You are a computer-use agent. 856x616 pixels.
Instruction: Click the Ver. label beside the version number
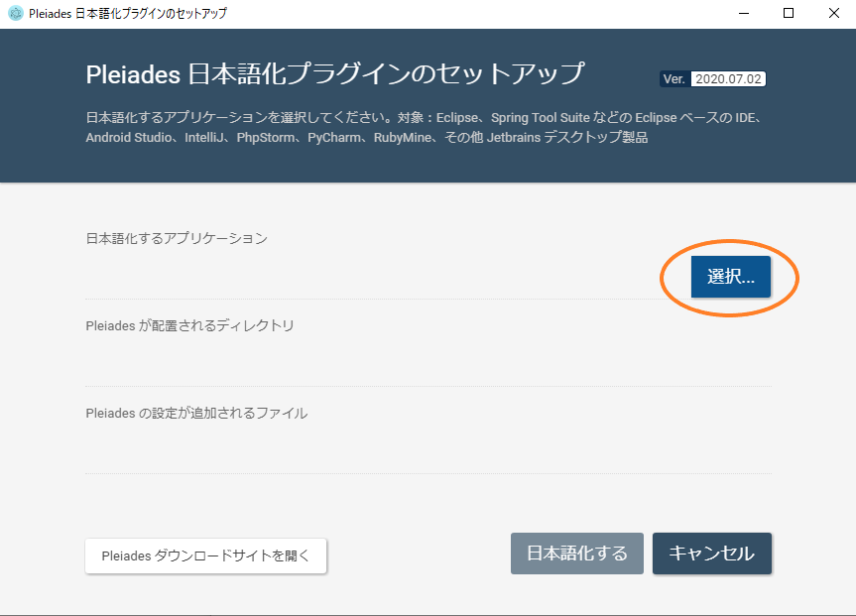click(673, 77)
